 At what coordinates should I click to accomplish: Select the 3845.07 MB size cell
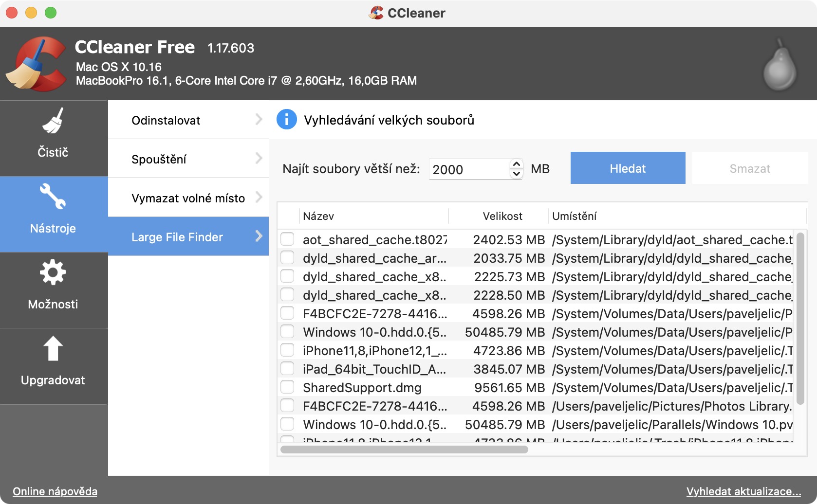pos(509,369)
